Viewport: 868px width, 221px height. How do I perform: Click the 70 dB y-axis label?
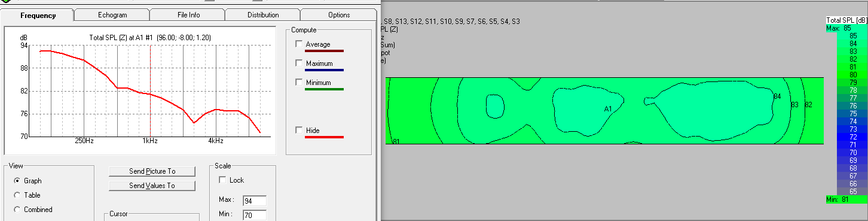tap(24, 137)
